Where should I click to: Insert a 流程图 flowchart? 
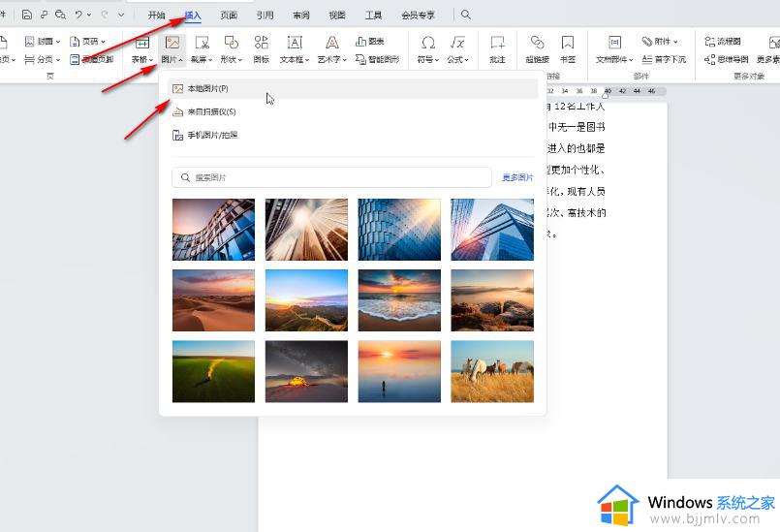coord(723,42)
